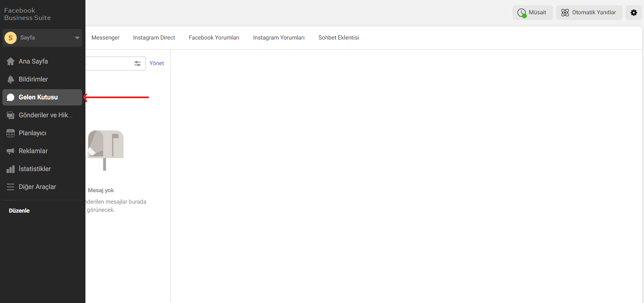Screen dimensions: 644x303
Task: Click the Diğer Araçlar hamburger icon
Action: pyautogui.click(x=11, y=187)
